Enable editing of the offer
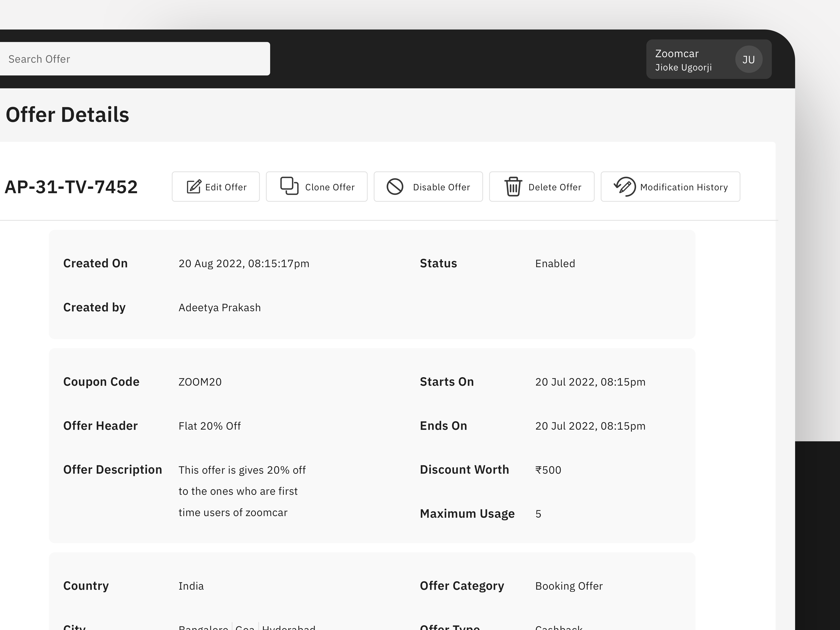Screen dimensions: 840x630 click(x=215, y=186)
